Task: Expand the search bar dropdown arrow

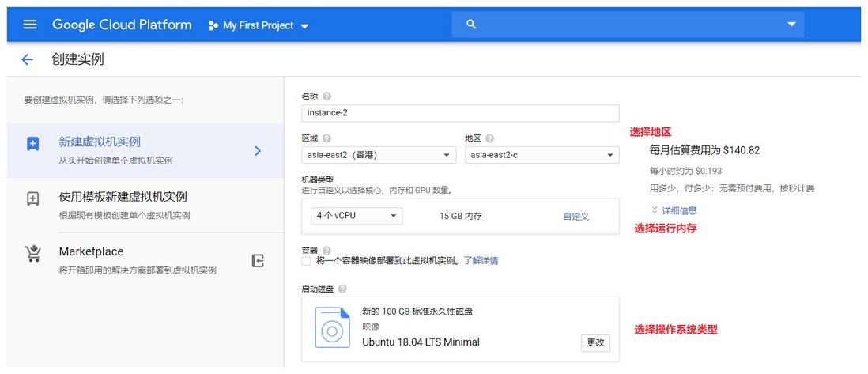Action: tap(791, 25)
